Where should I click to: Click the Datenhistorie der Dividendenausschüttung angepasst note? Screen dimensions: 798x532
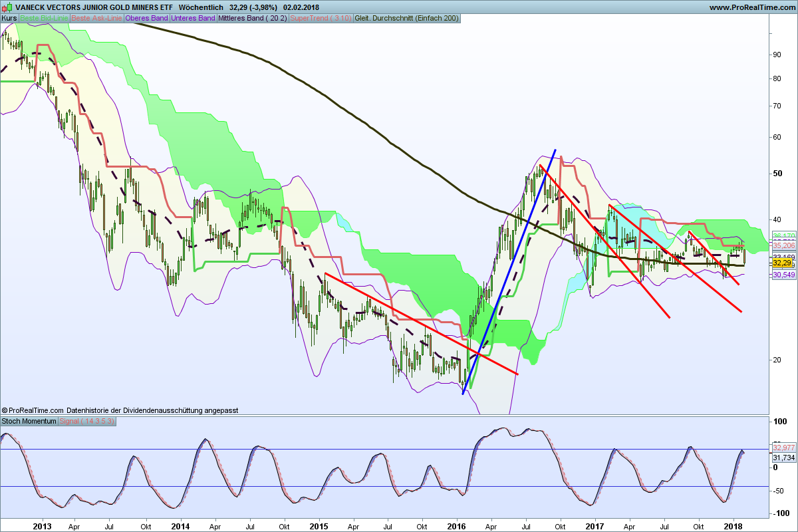coord(152,411)
